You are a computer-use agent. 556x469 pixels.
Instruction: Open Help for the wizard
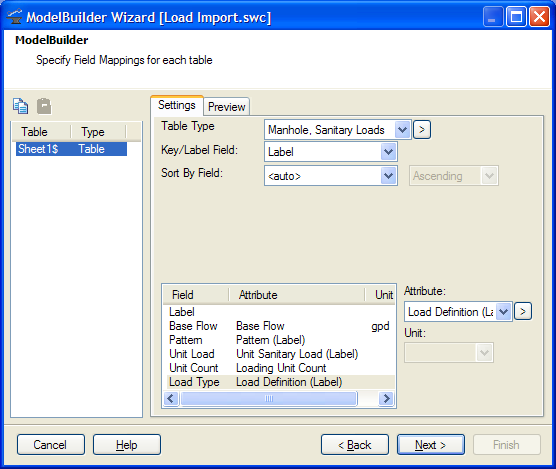point(127,445)
